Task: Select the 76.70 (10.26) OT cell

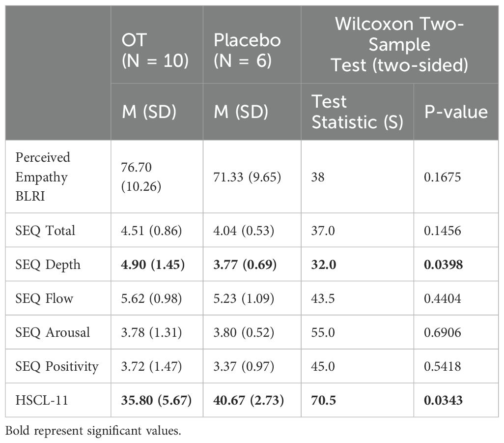Action: click(x=141, y=177)
